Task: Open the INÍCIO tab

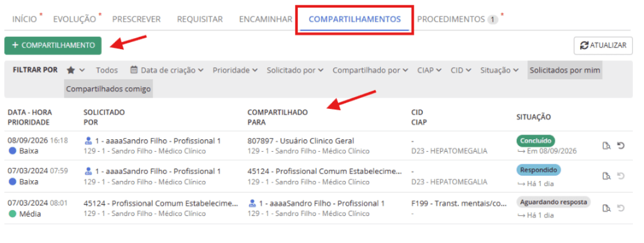Action: 25,19
